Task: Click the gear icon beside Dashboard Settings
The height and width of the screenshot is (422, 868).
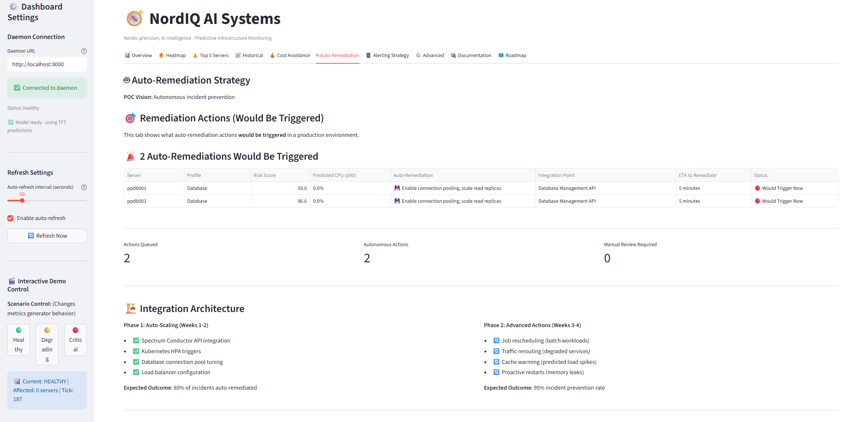Action: pos(13,6)
